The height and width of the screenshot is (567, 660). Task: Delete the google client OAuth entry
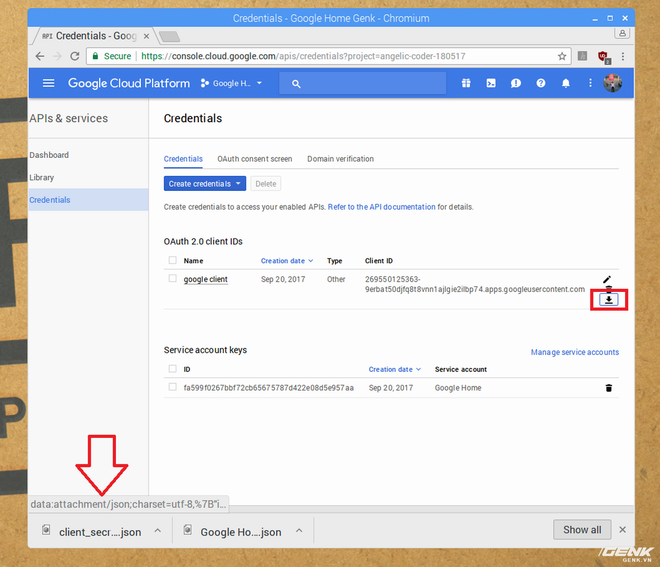[x=609, y=288]
